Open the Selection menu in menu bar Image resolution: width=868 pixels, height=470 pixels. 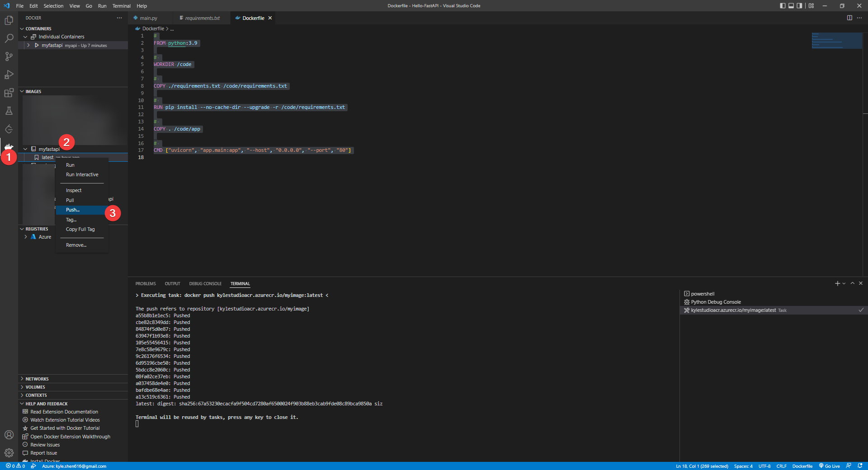click(x=53, y=6)
